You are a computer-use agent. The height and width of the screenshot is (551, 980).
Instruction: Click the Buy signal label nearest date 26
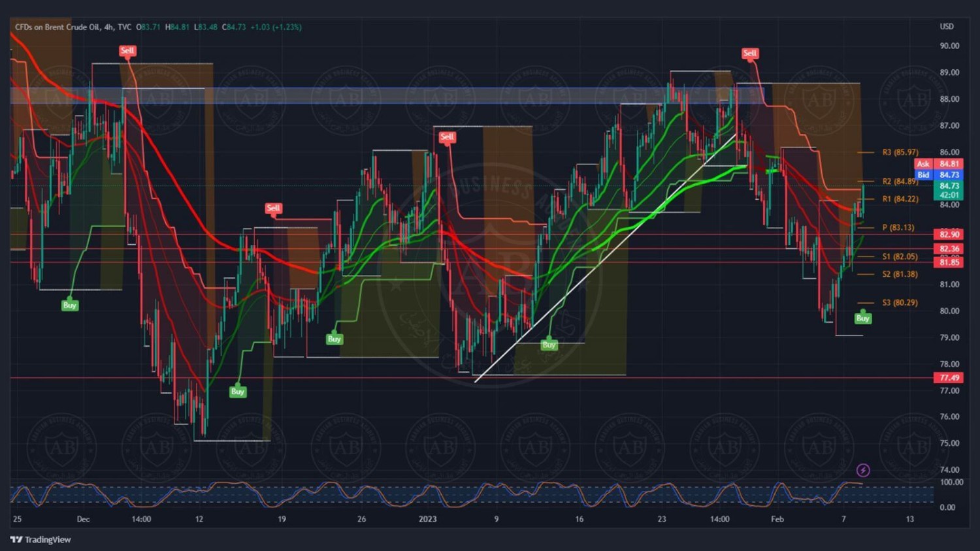335,339
